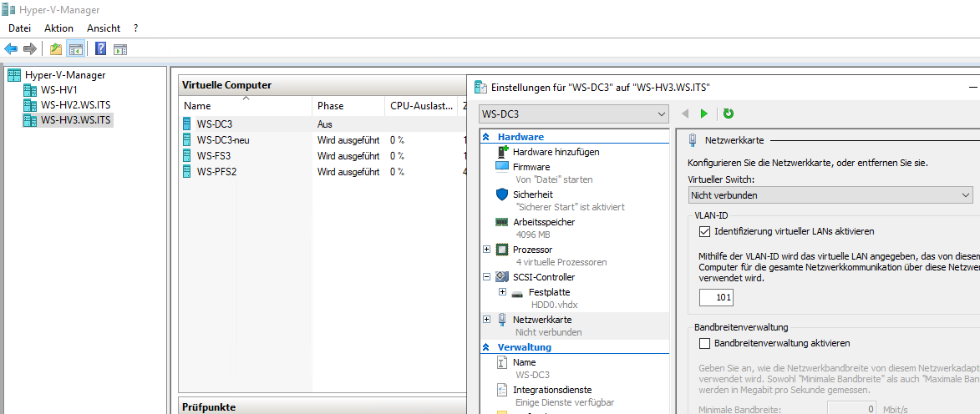Click the grey previous-VM arrow in settings

point(685,114)
